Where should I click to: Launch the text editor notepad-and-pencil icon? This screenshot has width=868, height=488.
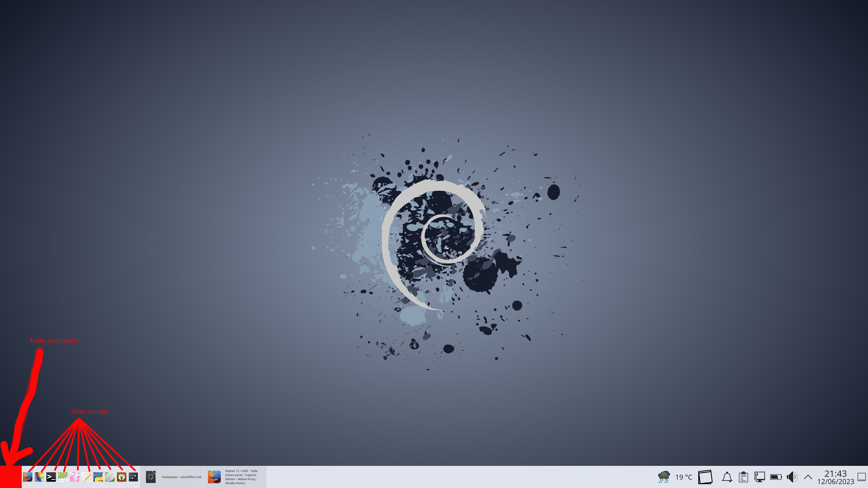point(87,477)
